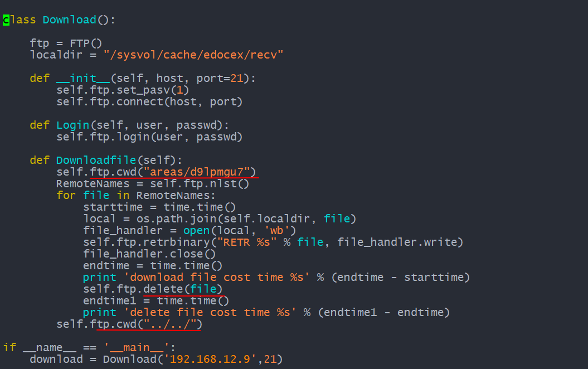Click the Login method name
Image resolution: width=588 pixels, height=369 pixels.
[73, 125]
